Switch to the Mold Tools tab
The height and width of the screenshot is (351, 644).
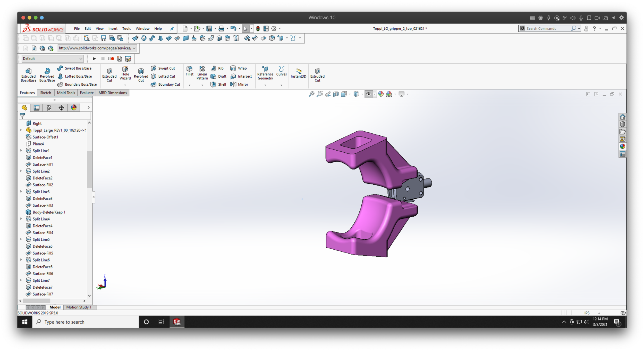66,93
